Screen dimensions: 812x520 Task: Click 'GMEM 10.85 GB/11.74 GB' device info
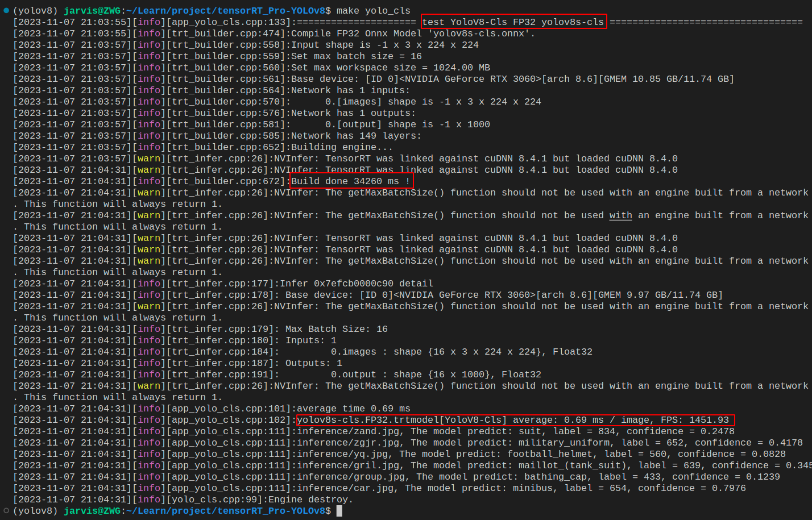pyautogui.click(x=666, y=79)
